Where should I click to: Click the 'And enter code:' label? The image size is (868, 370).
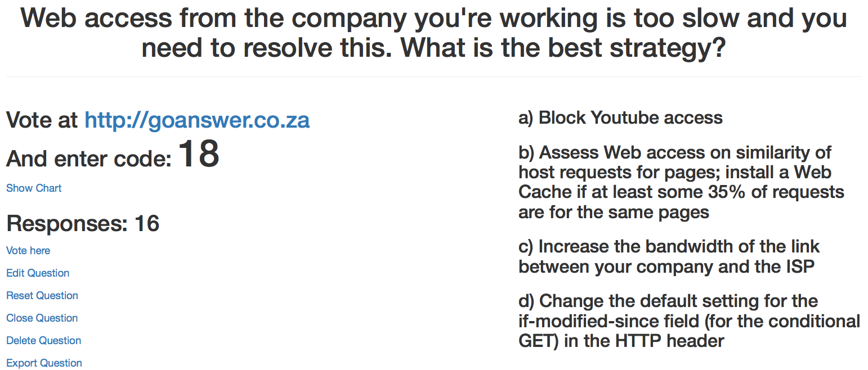(89, 159)
